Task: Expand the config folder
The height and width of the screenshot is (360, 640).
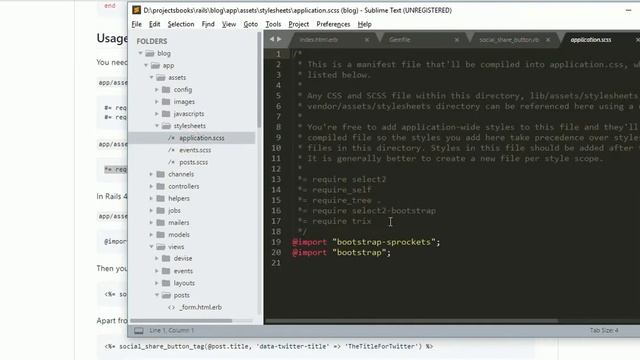Action: pos(157,89)
